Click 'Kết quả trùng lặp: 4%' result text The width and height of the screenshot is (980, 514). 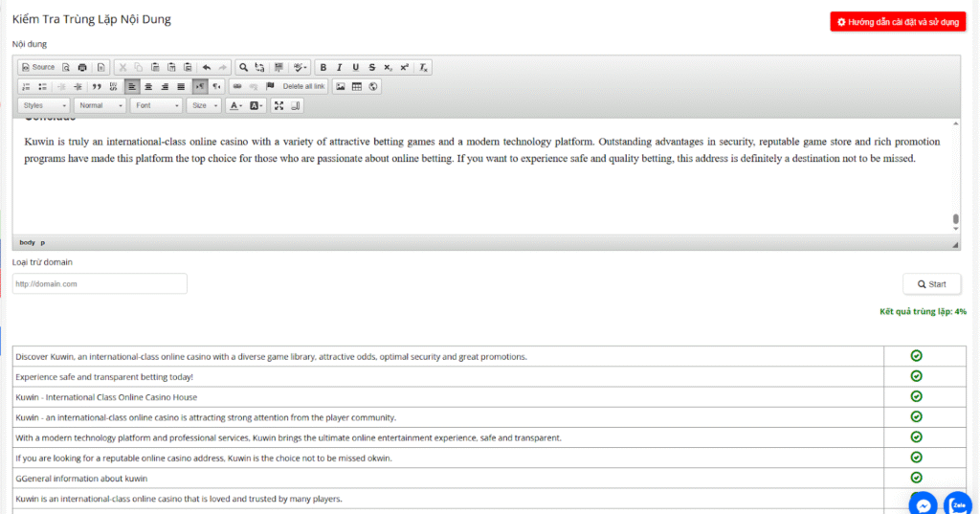[x=923, y=311]
